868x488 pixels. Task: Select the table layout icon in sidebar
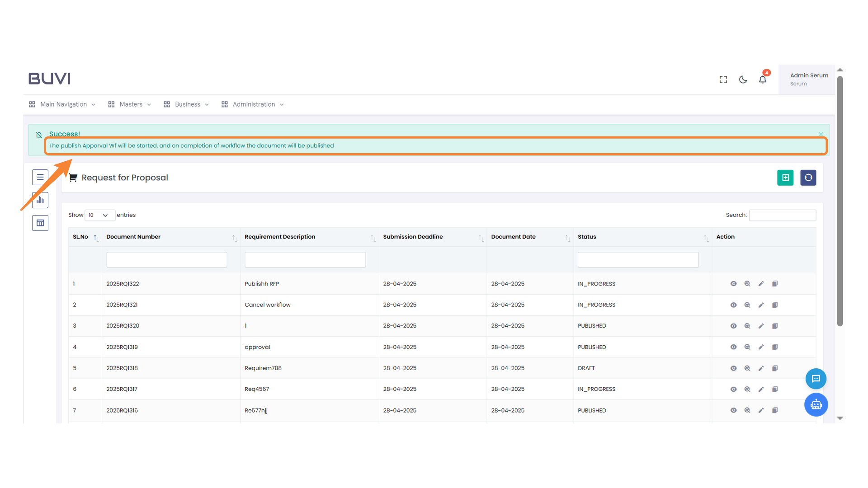click(x=40, y=222)
